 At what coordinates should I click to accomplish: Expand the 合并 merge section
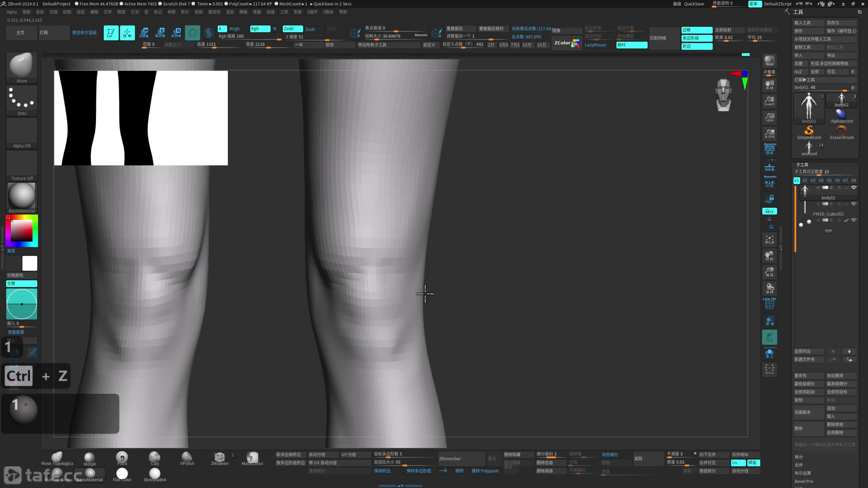click(798, 465)
